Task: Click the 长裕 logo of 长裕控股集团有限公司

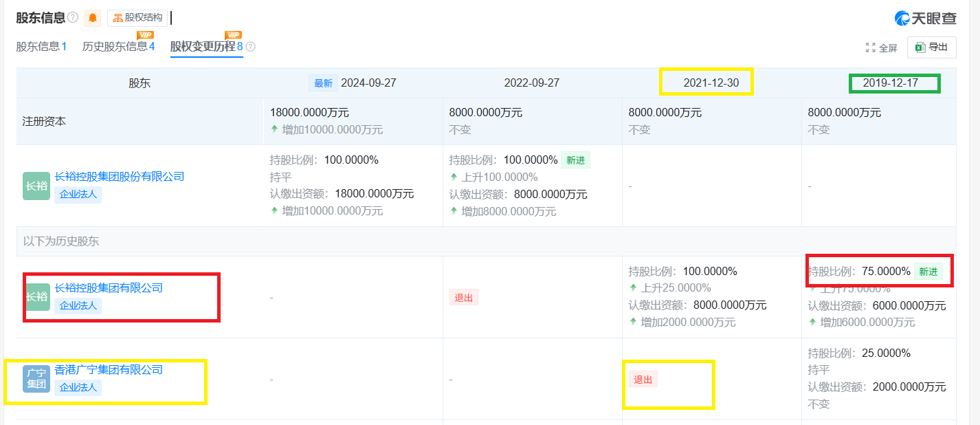Action: coord(36,297)
